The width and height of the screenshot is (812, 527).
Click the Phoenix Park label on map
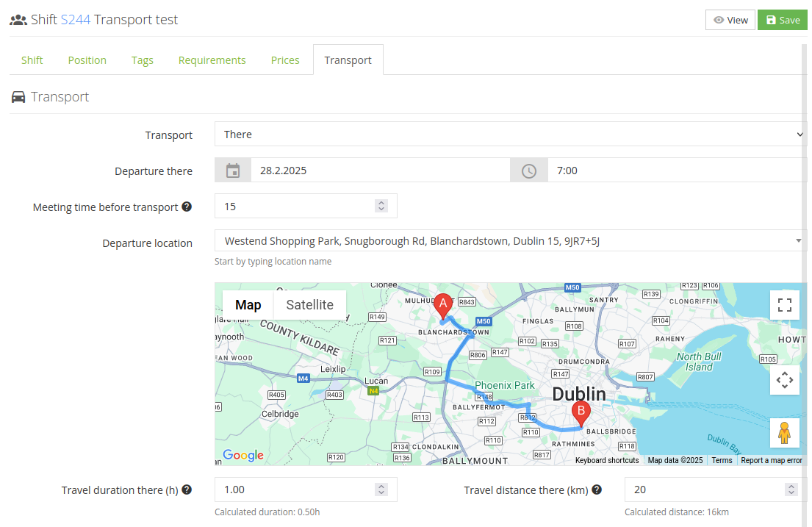pos(504,385)
